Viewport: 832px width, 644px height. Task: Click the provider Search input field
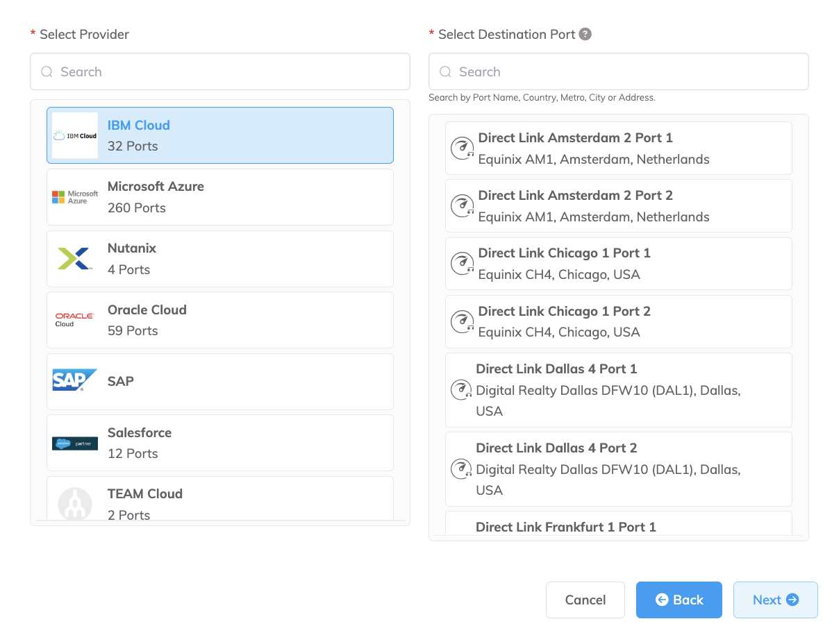(x=219, y=71)
